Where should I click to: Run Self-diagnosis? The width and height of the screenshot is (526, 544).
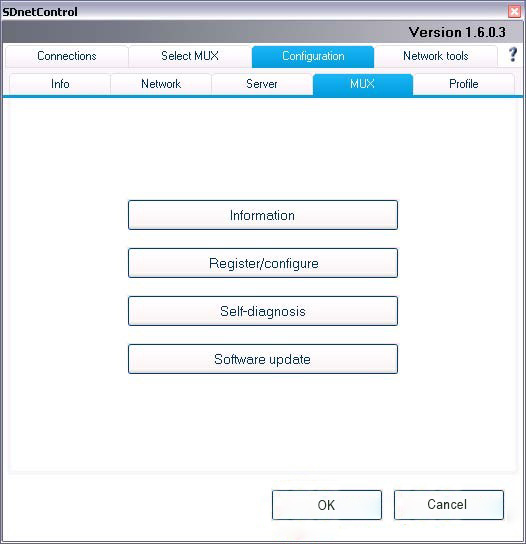263,311
